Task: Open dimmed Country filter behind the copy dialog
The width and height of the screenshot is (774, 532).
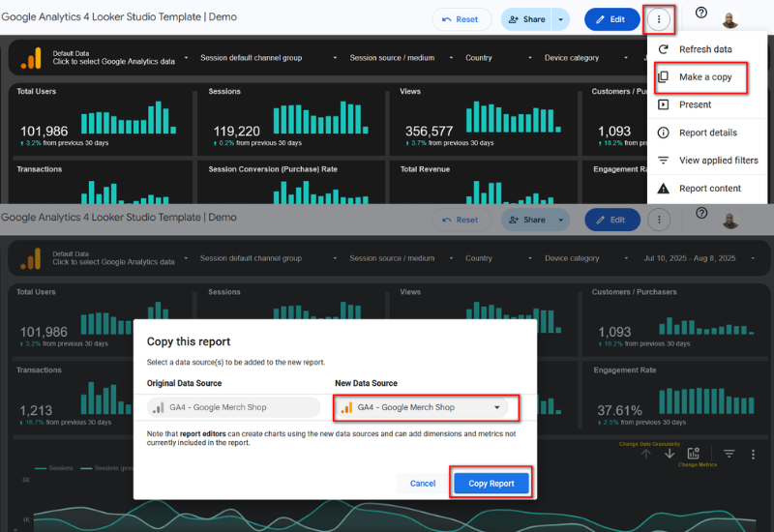Action: click(498, 258)
